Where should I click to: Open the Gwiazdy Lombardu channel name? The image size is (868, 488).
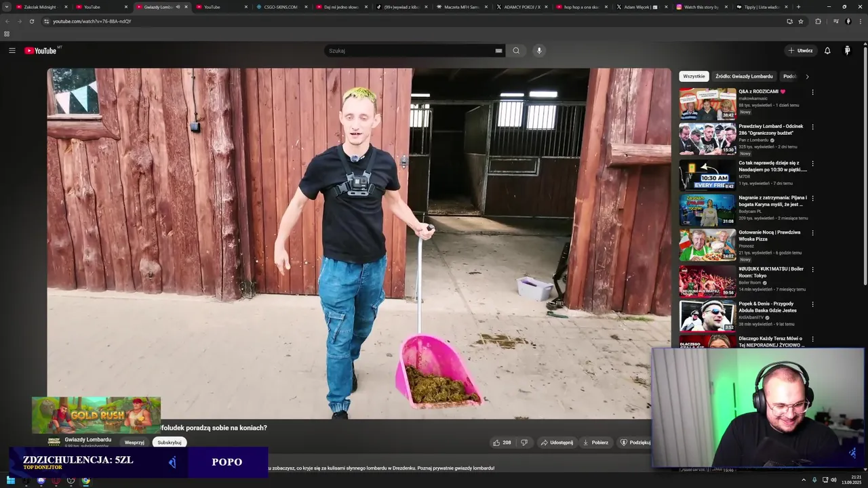coord(88,439)
